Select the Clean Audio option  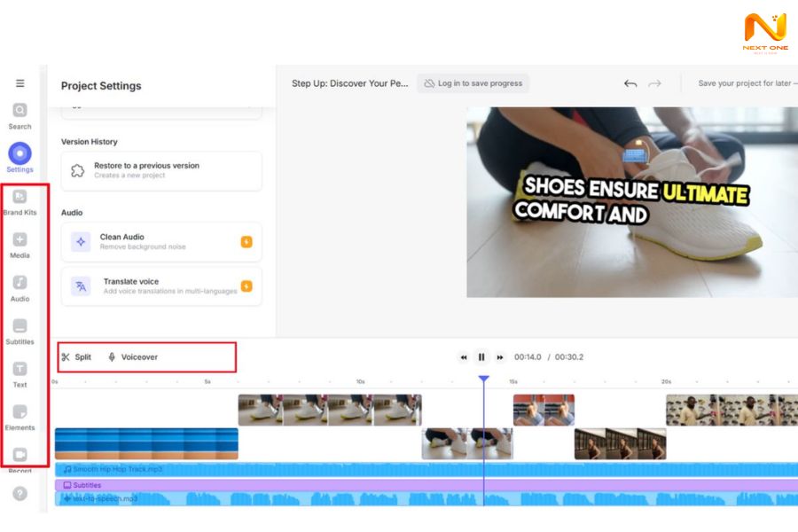click(161, 241)
